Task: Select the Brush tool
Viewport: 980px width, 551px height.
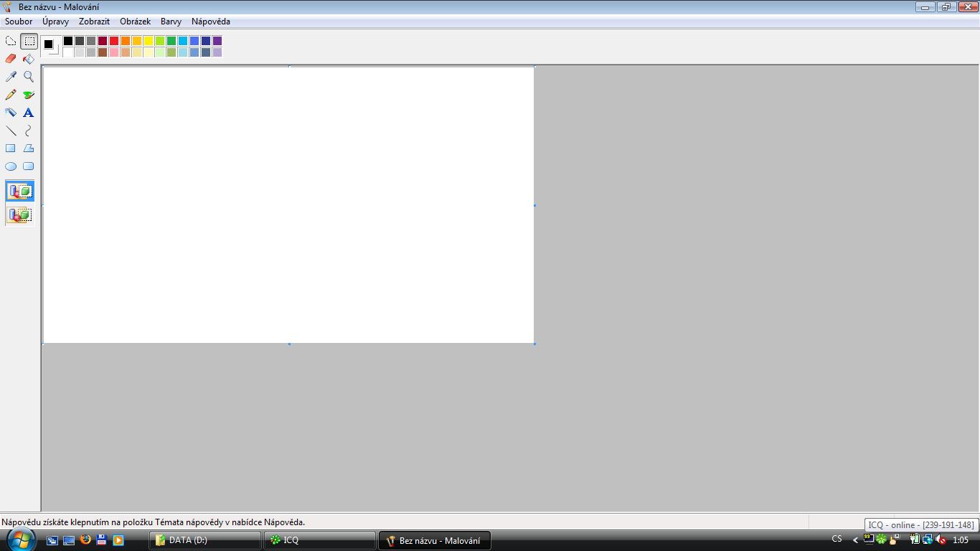Action: point(29,95)
